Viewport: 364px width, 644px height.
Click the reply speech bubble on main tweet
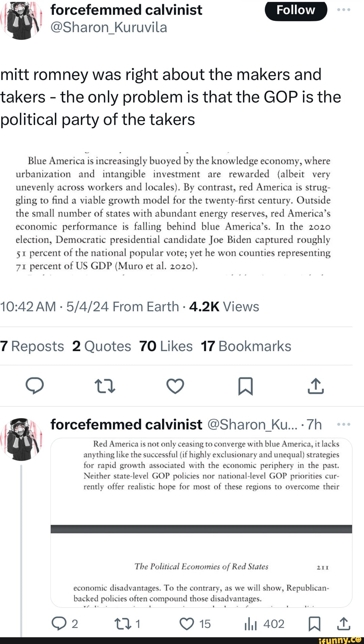(x=35, y=386)
